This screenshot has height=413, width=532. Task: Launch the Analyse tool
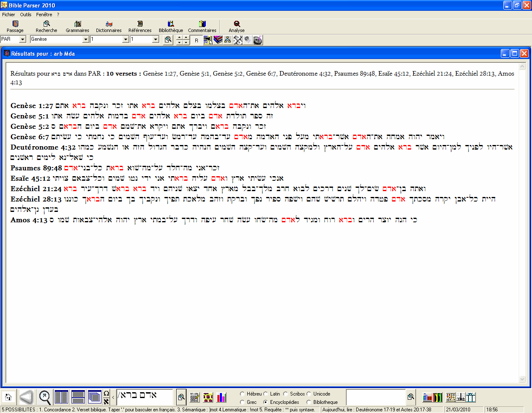236,27
